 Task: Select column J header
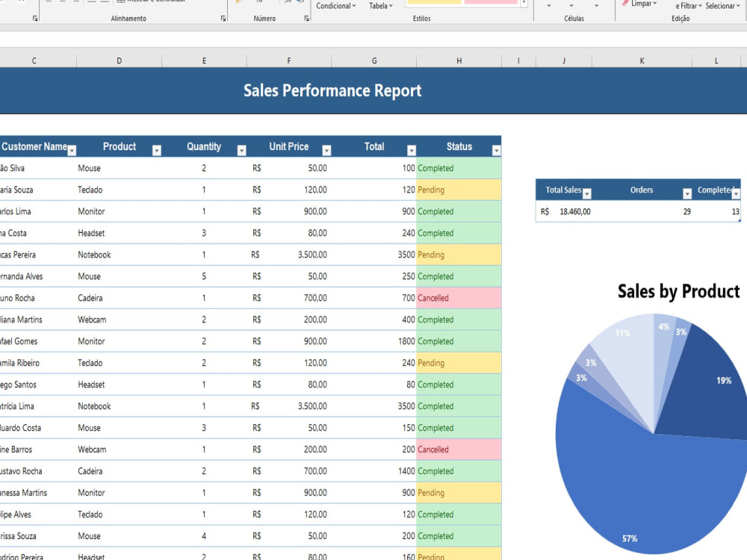pyautogui.click(x=563, y=60)
